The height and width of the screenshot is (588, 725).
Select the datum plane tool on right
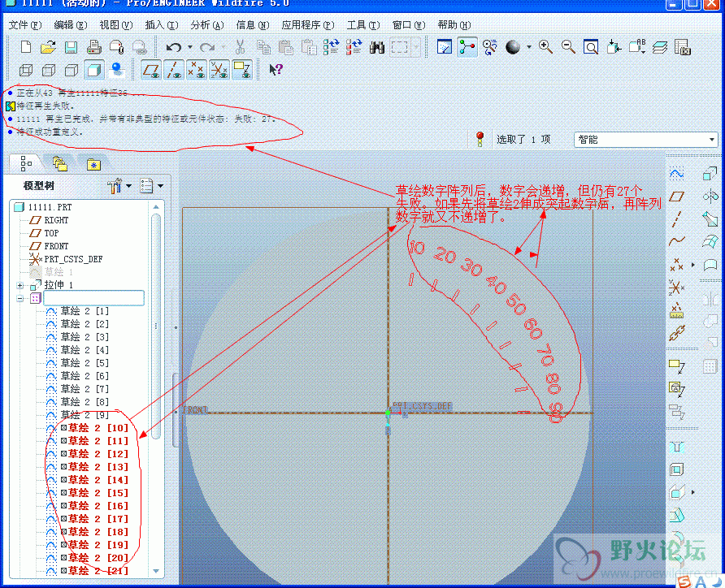click(x=676, y=197)
